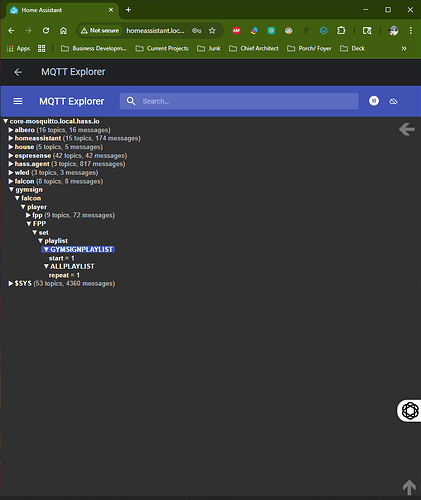Collapse the set node
Screen dimensions: 421x500
tap(35, 233)
